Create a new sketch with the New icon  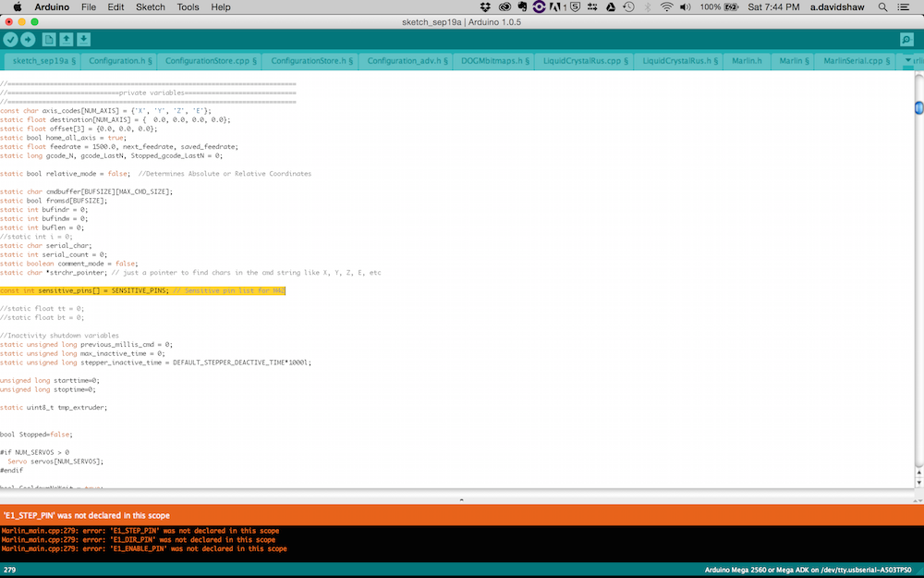[49, 40]
